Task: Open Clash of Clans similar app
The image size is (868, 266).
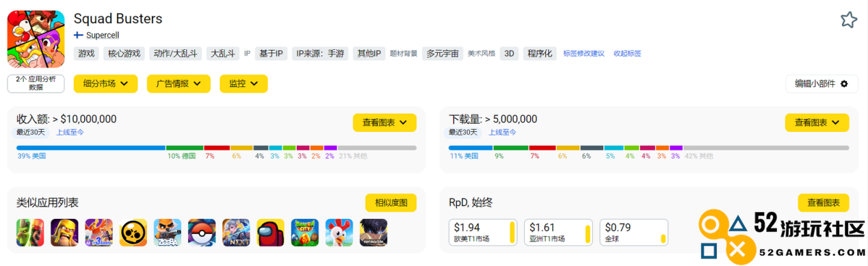Action: click(64, 232)
